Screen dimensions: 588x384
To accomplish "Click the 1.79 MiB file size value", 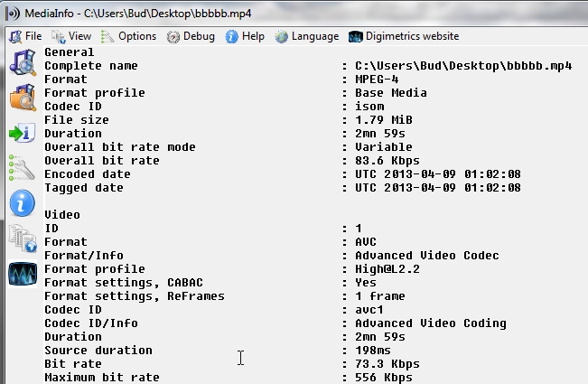I will (x=384, y=120).
